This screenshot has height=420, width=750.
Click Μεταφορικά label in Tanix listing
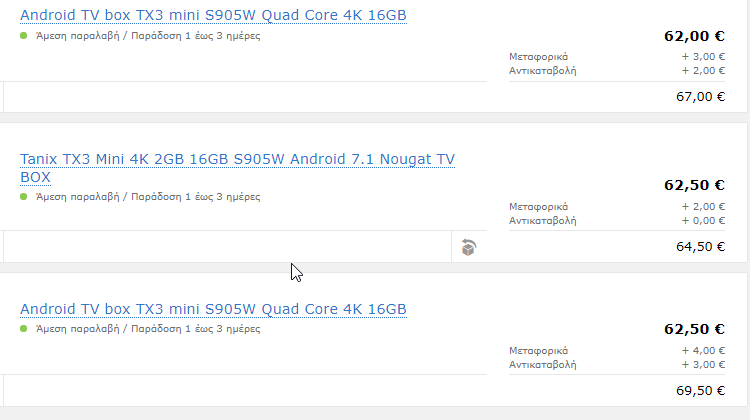[x=538, y=206]
